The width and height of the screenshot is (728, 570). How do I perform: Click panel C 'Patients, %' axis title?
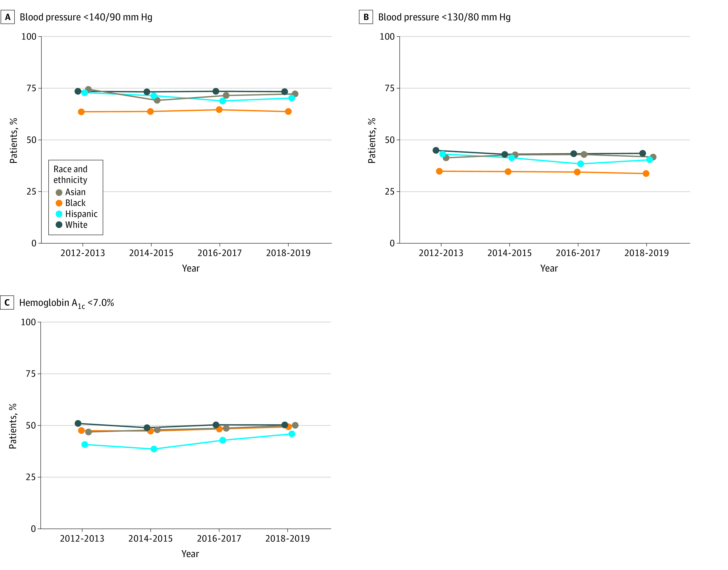coord(13,426)
